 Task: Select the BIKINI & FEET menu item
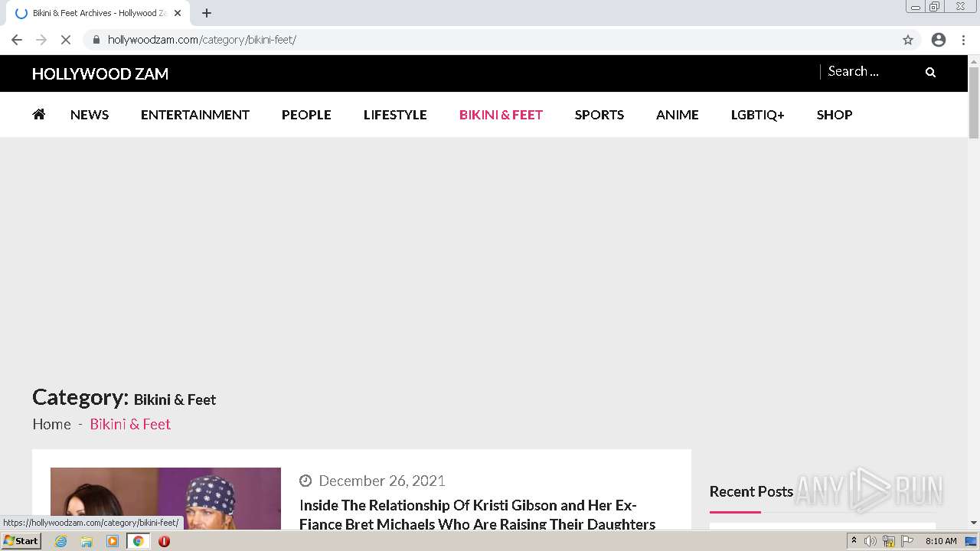(501, 115)
